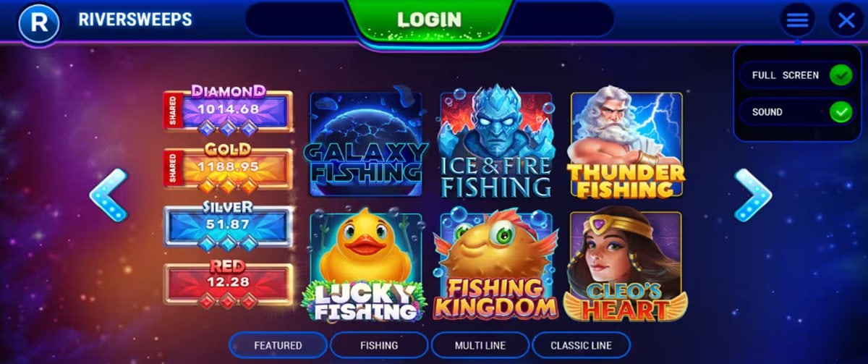
Task: Launch Cleo's Heart slot game
Action: [x=626, y=265]
